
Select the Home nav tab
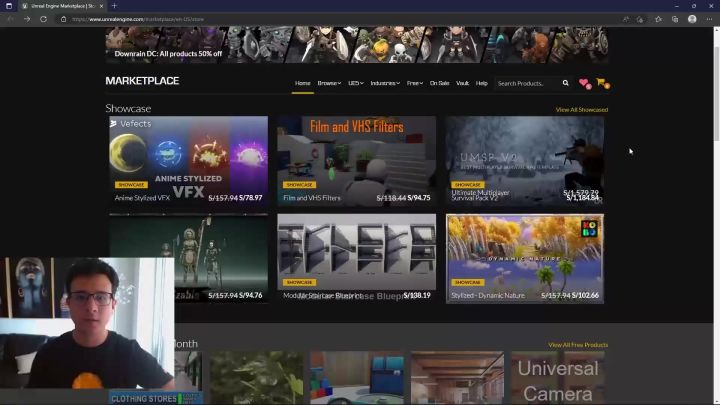303,83
